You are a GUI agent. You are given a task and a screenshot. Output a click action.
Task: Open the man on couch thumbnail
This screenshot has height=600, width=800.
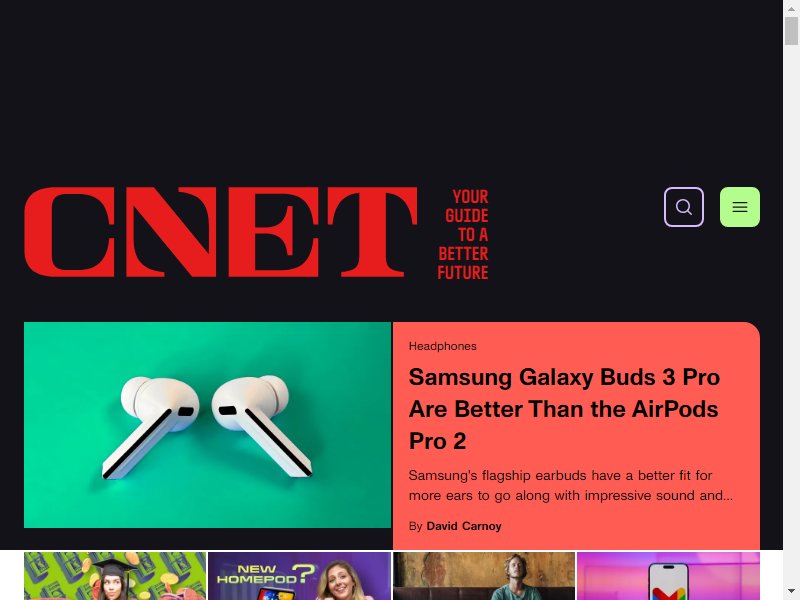(484, 576)
